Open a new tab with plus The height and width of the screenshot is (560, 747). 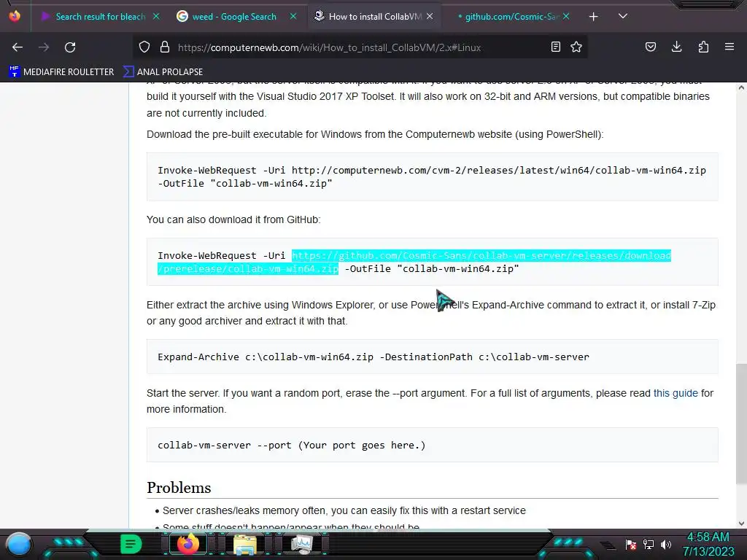tap(594, 17)
